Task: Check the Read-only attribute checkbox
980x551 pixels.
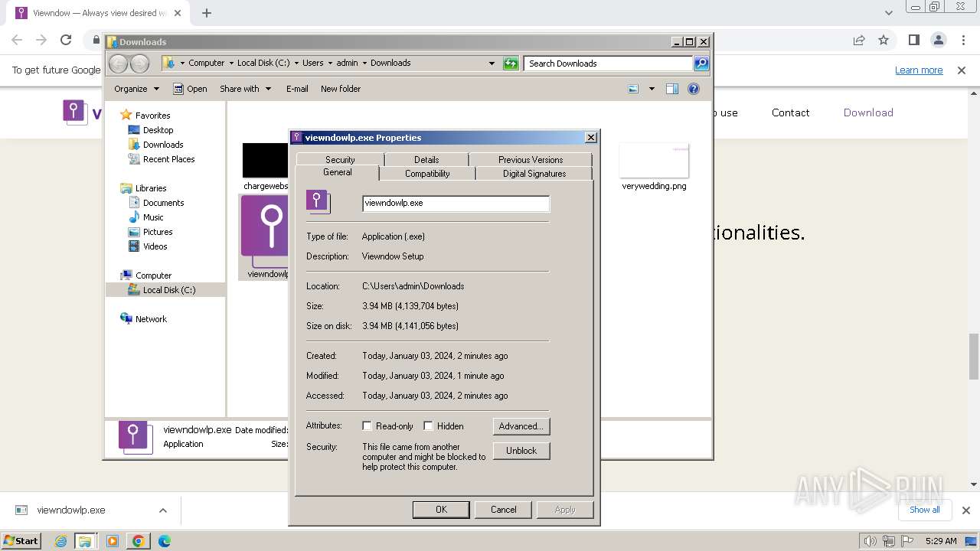Action: [367, 426]
